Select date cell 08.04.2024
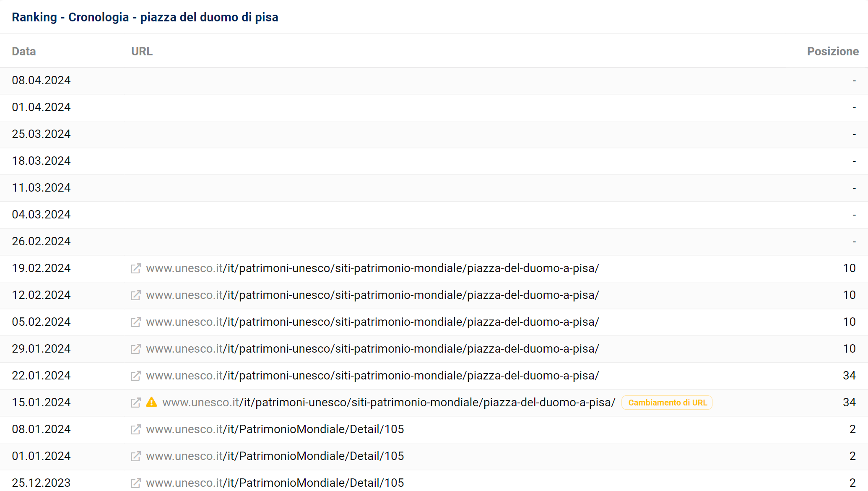 point(41,81)
